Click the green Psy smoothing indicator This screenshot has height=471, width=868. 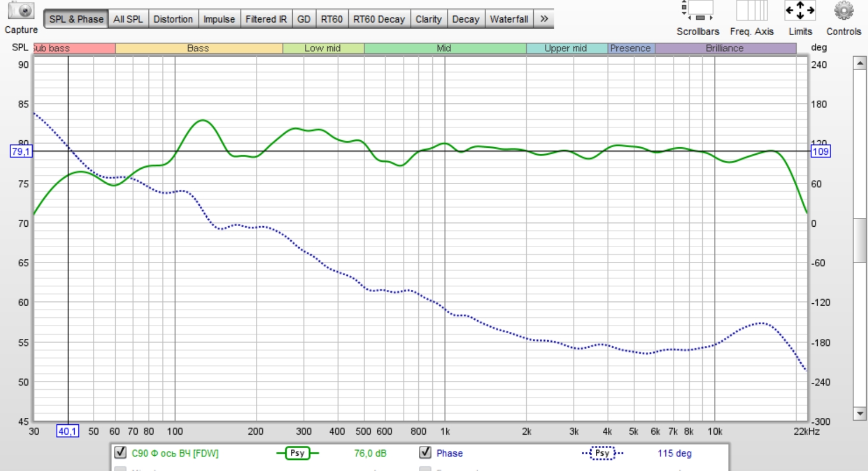[x=297, y=453]
